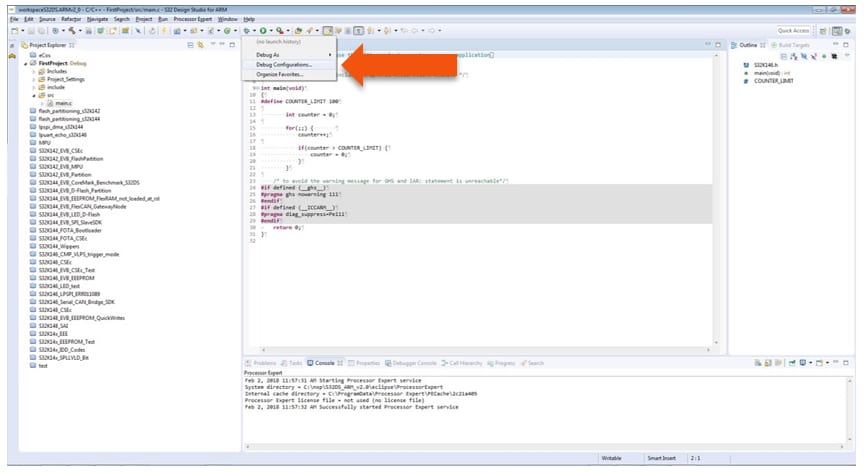Click the Debug bug icon in toolbar
The image size is (868, 473).
[x=245, y=32]
